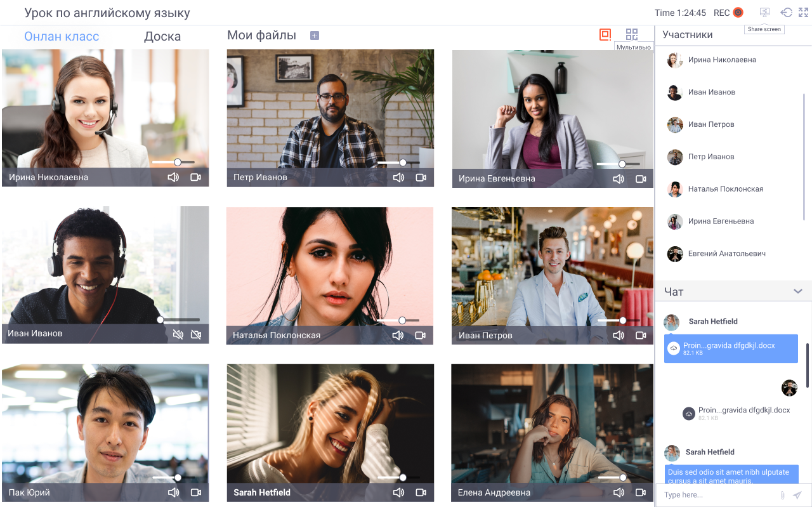Switch to single-speaker view layout icon
Image resolution: width=812 pixels, height=507 pixels.
[x=605, y=35]
